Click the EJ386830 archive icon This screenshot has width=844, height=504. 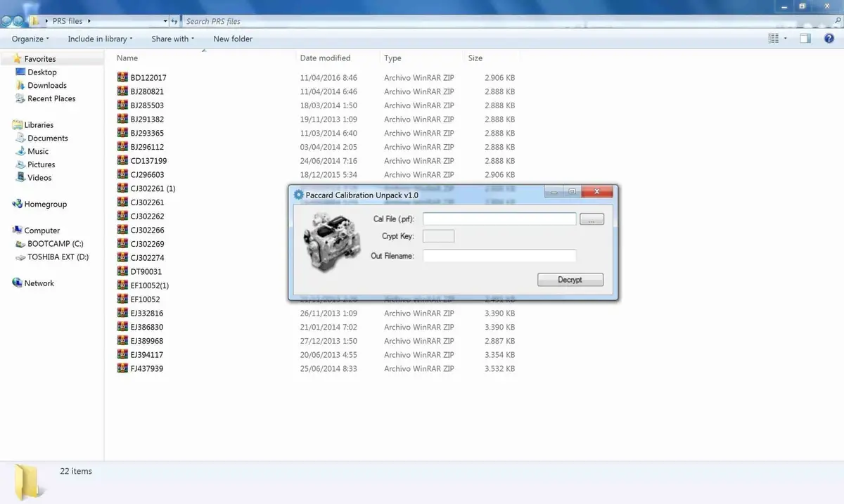tap(122, 327)
